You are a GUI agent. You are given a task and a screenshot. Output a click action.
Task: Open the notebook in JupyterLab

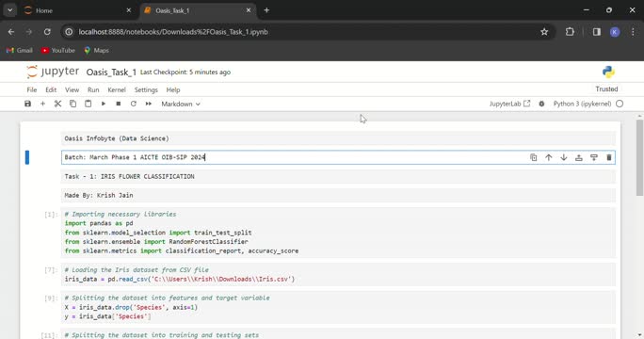(509, 104)
